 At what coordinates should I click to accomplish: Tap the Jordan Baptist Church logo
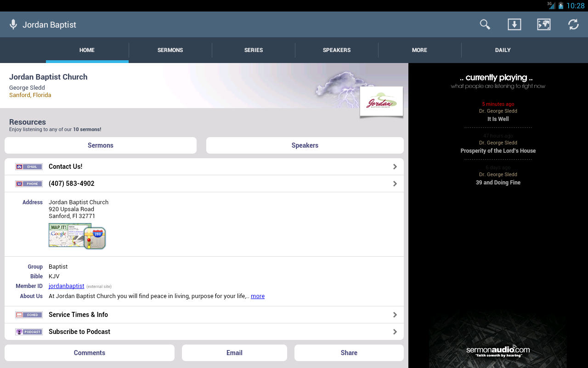click(381, 101)
